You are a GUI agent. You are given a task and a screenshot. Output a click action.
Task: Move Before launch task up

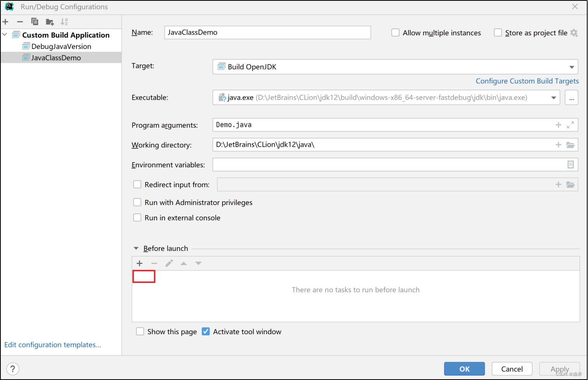184,263
